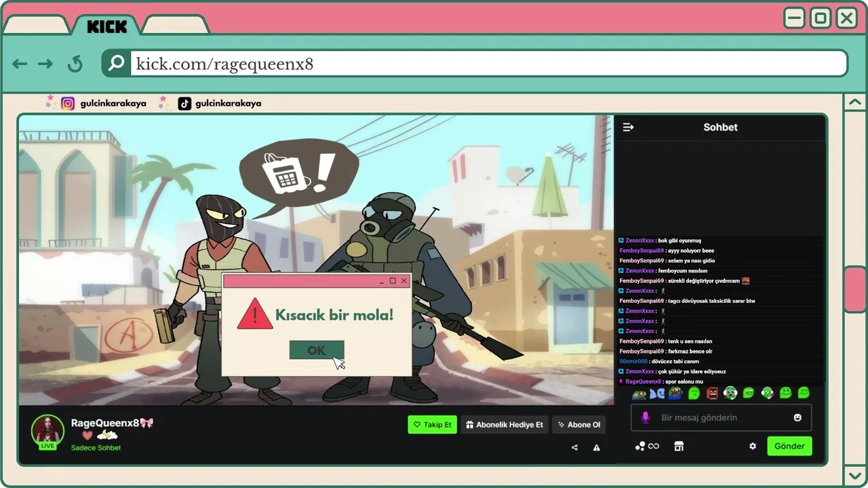Click the share icon below the stream
Viewport: 868px width, 488px height.
tap(575, 447)
